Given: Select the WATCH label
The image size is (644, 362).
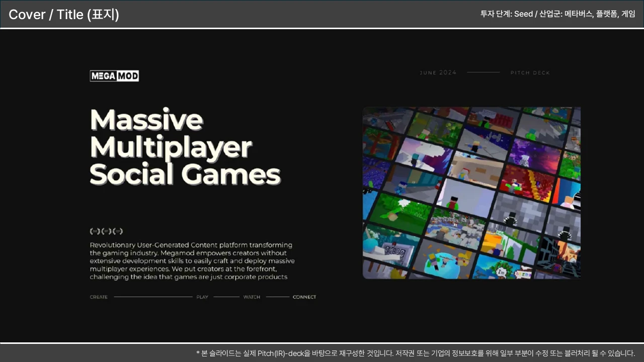Looking at the screenshot, I should pos(252,297).
